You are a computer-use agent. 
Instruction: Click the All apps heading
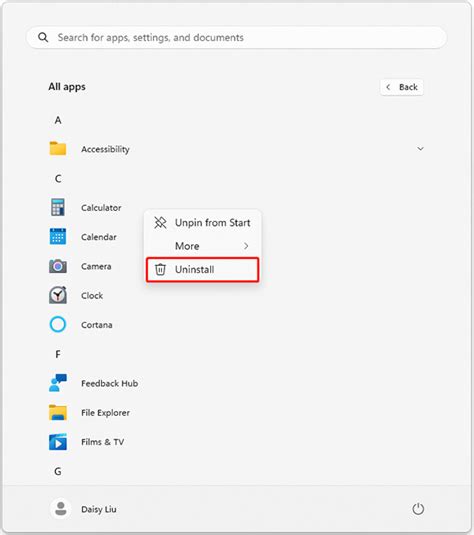pos(67,87)
